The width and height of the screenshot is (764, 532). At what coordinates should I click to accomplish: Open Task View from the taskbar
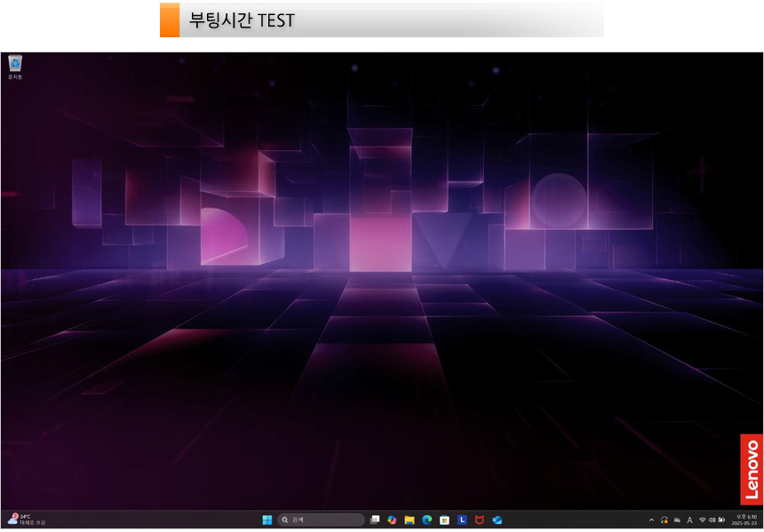[x=375, y=520]
